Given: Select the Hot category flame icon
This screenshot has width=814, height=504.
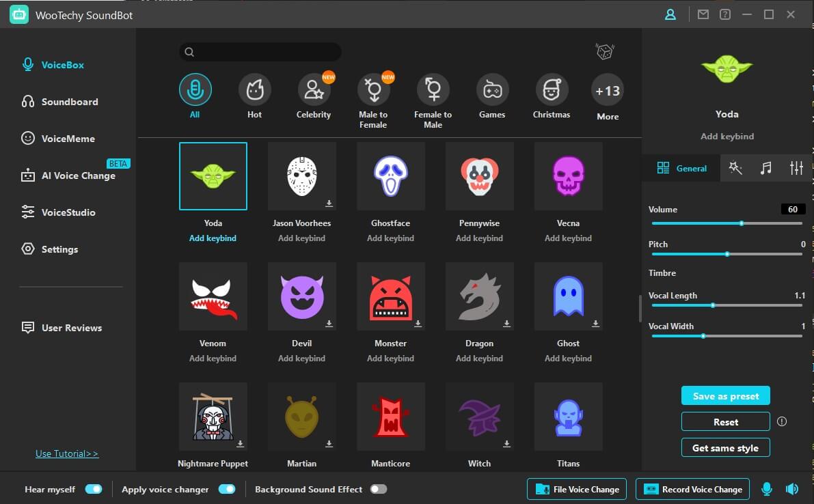Looking at the screenshot, I should coord(254,90).
